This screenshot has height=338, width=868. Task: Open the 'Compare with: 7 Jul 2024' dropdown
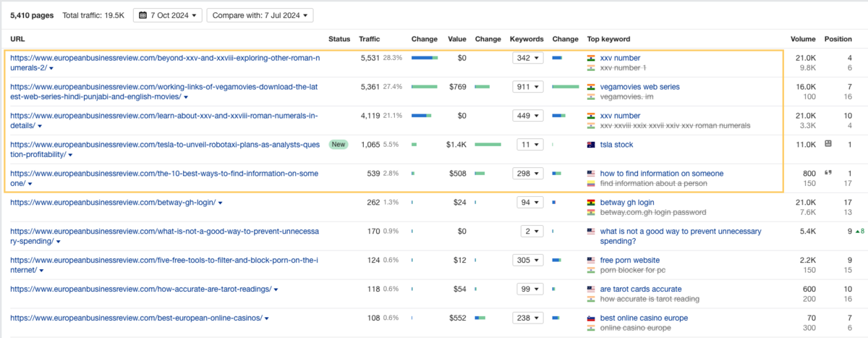pos(260,15)
